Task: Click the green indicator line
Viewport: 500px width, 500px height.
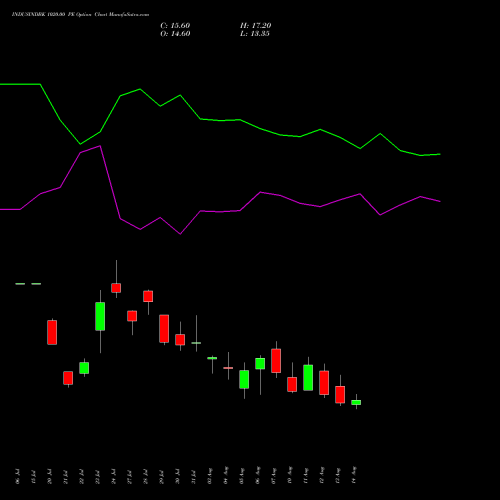Action: 220,120
